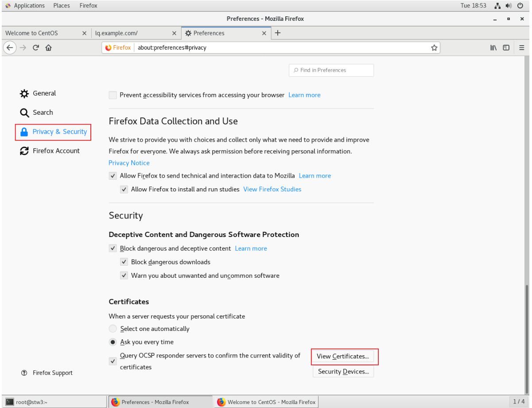Bookmark this page with the star icon
532x408 pixels.
[434, 48]
